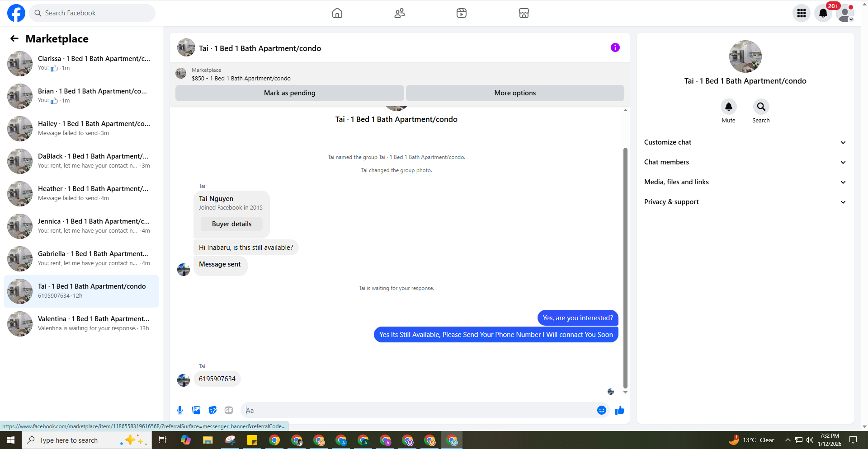Click the back arrow next to Marketplace

coord(14,39)
